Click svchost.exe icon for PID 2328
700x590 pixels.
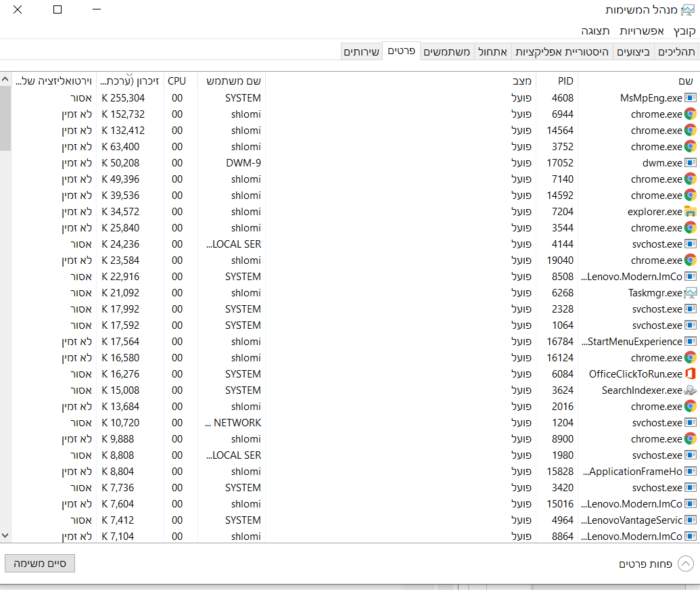[x=690, y=309]
